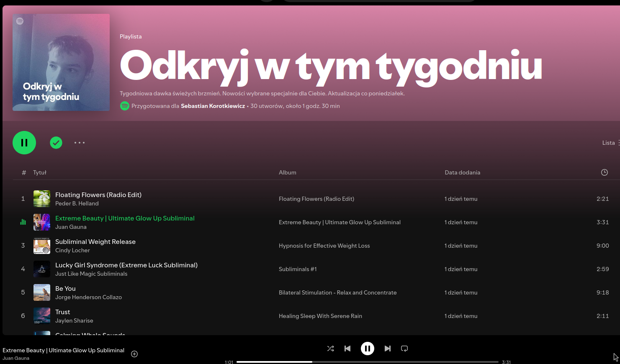Skip to the next track
This screenshot has width=620, height=364.
388,349
